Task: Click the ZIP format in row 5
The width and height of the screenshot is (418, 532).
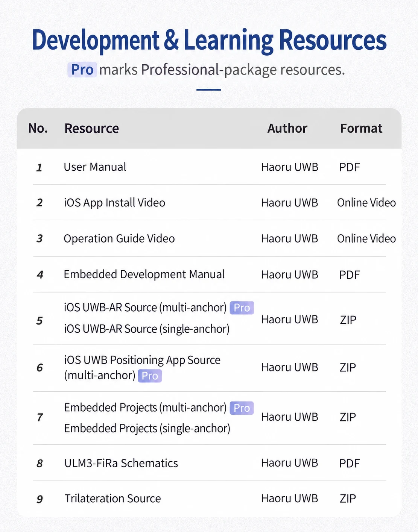Action: point(348,320)
